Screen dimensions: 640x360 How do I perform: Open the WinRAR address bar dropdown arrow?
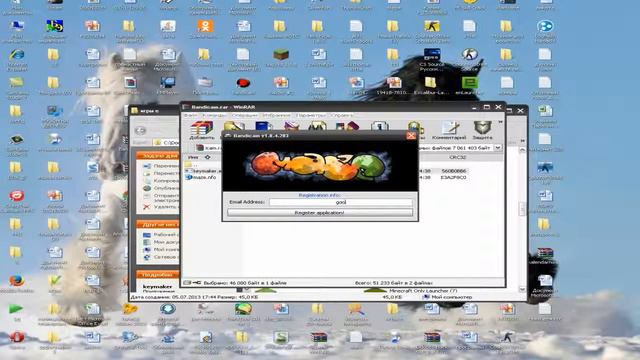498,147
